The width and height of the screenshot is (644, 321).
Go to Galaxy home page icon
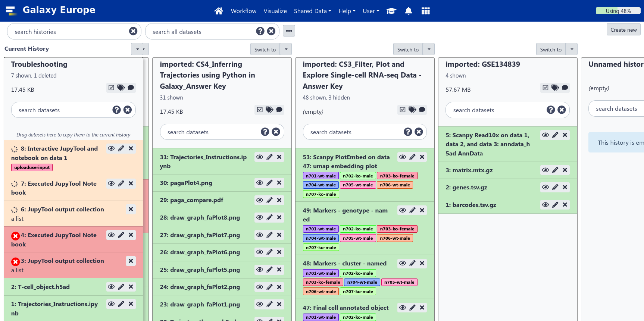click(219, 11)
